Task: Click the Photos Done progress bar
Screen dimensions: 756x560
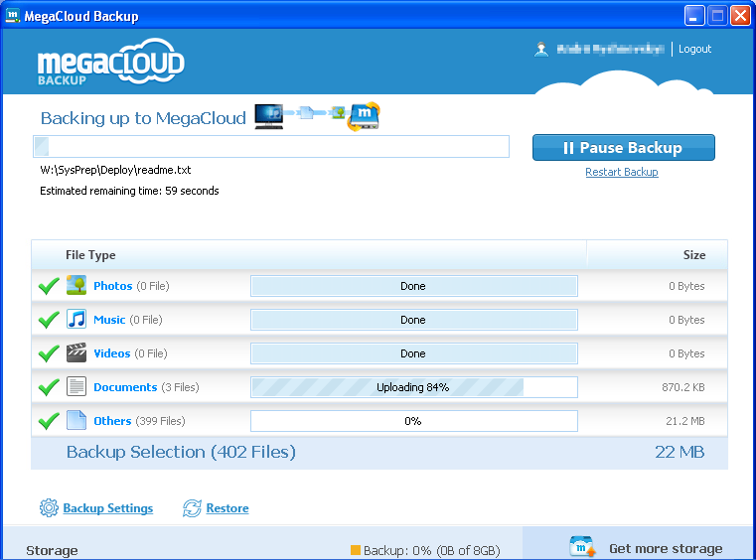Action: pos(414,286)
